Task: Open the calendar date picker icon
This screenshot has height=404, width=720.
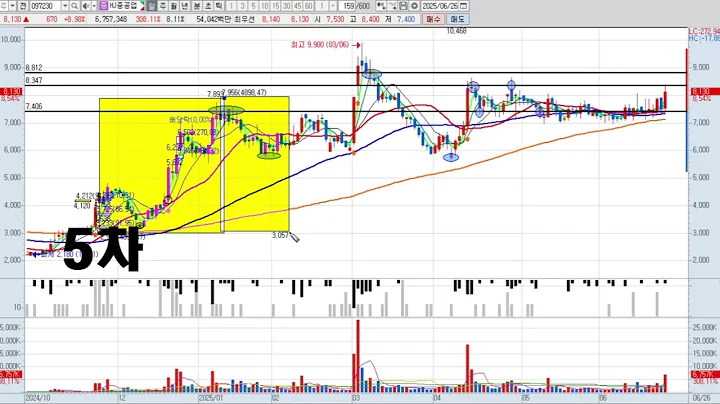Action: (x=463, y=6)
